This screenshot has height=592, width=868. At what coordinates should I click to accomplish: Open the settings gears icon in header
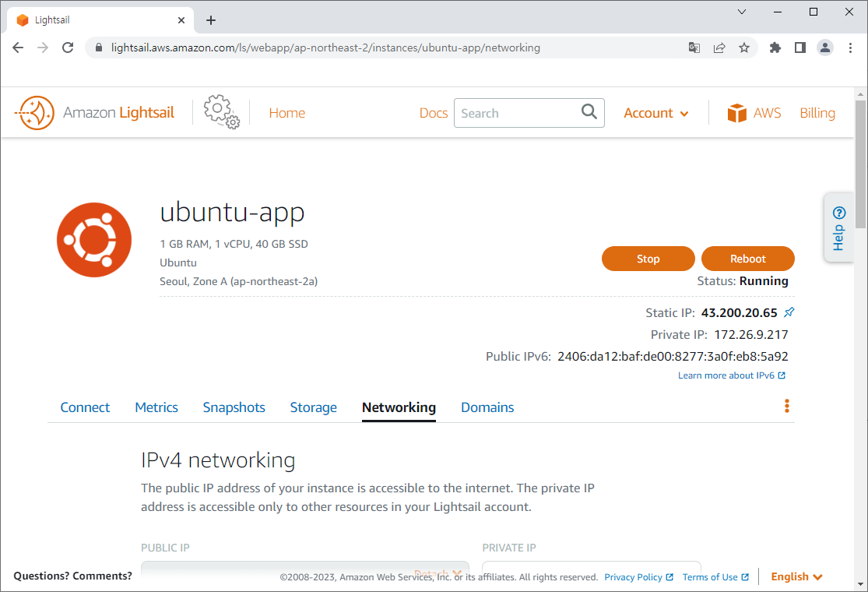[221, 112]
